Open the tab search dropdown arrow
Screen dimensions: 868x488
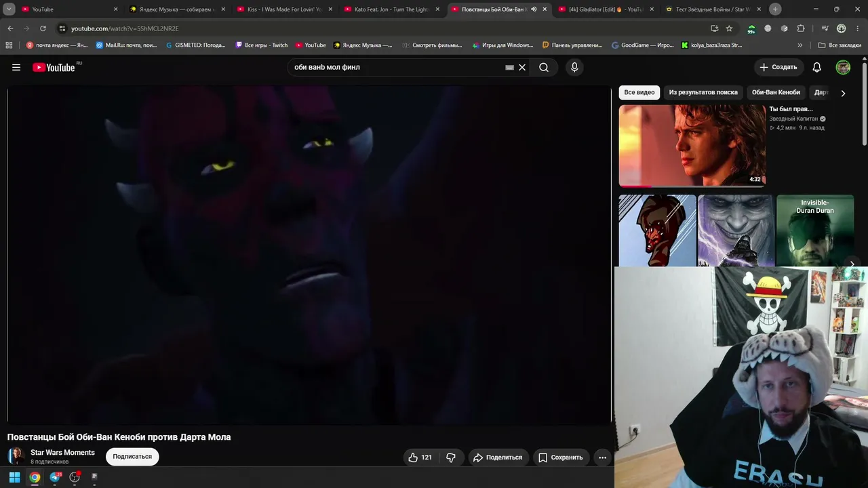coord(9,9)
